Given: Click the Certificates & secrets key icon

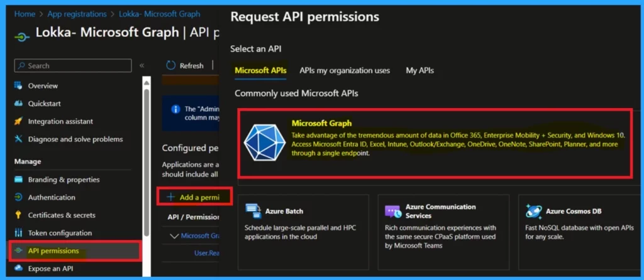Looking at the screenshot, I should 18,215.
